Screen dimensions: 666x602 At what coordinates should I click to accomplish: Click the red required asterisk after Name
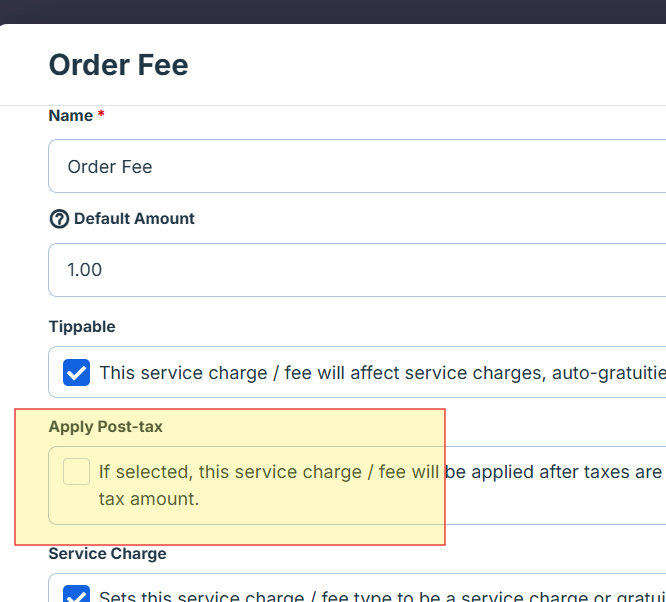tap(101, 116)
